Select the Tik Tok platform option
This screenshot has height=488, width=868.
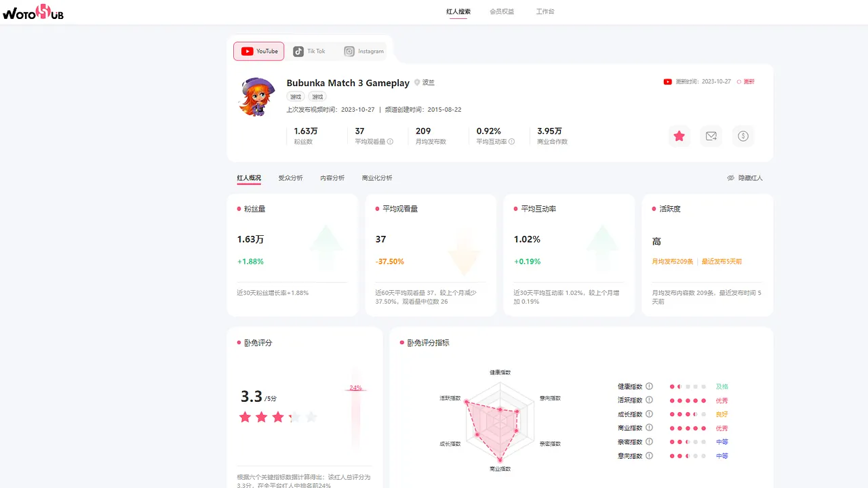pos(310,51)
